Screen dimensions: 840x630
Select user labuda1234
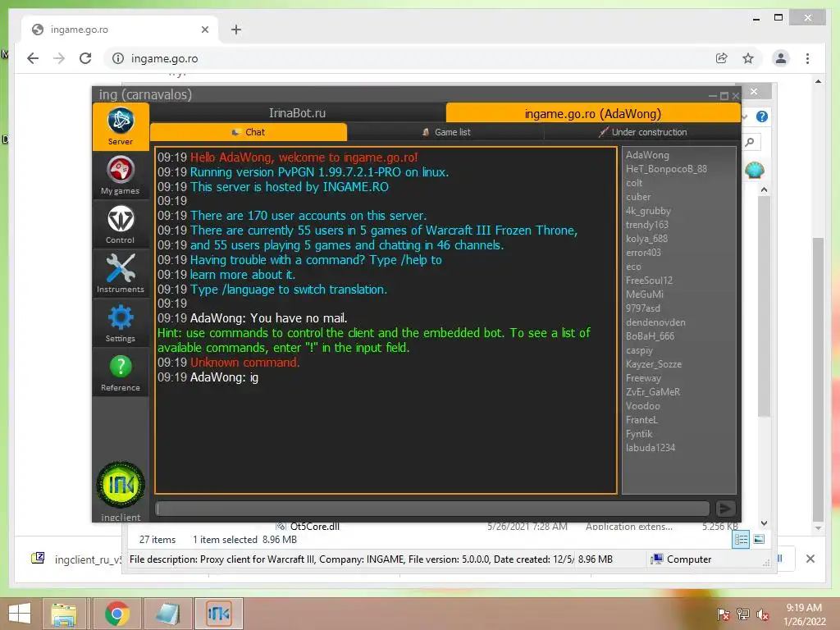651,447
